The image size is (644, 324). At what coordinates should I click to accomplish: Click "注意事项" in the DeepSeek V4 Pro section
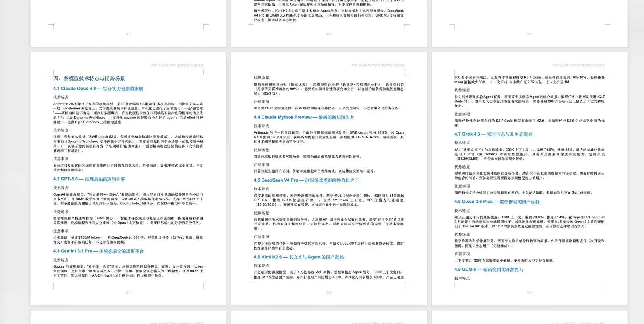(x=262, y=237)
